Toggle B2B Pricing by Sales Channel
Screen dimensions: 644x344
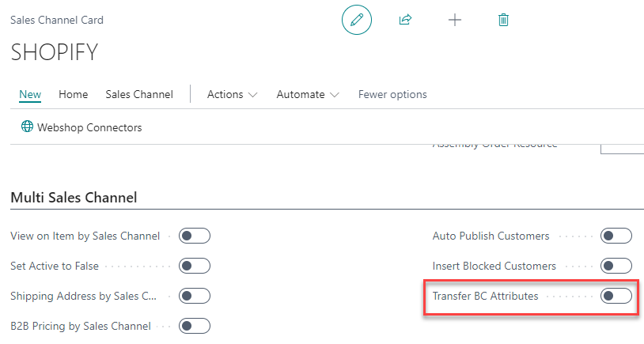[x=195, y=326]
